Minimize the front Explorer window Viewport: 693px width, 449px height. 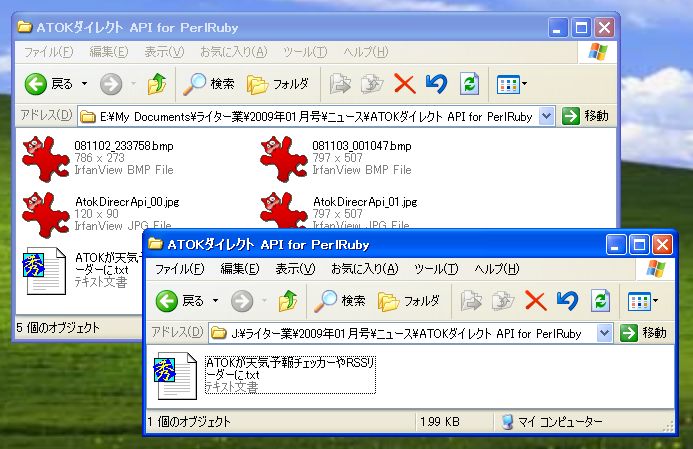tap(616, 245)
